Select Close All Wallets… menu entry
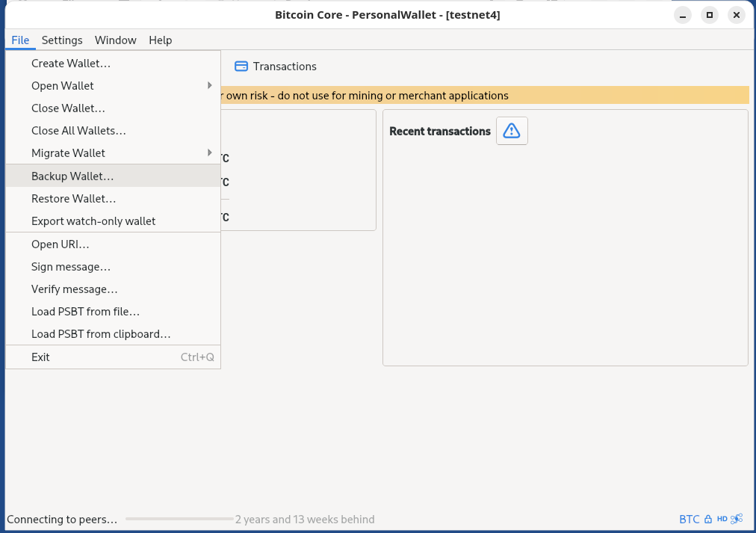 click(x=114, y=131)
